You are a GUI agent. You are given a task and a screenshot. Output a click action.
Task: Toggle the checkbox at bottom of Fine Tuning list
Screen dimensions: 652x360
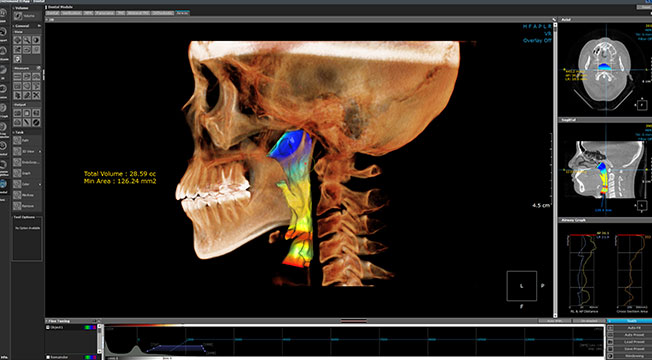click(48, 357)
